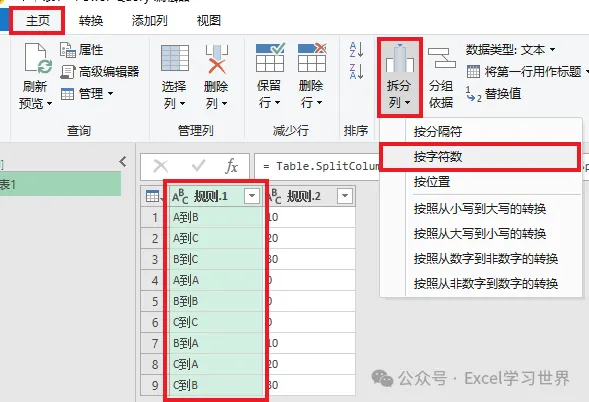Viewport: 589px width, 402px height.
Task: Expand the 保留行 dropdown arrow
Action: 278,102
